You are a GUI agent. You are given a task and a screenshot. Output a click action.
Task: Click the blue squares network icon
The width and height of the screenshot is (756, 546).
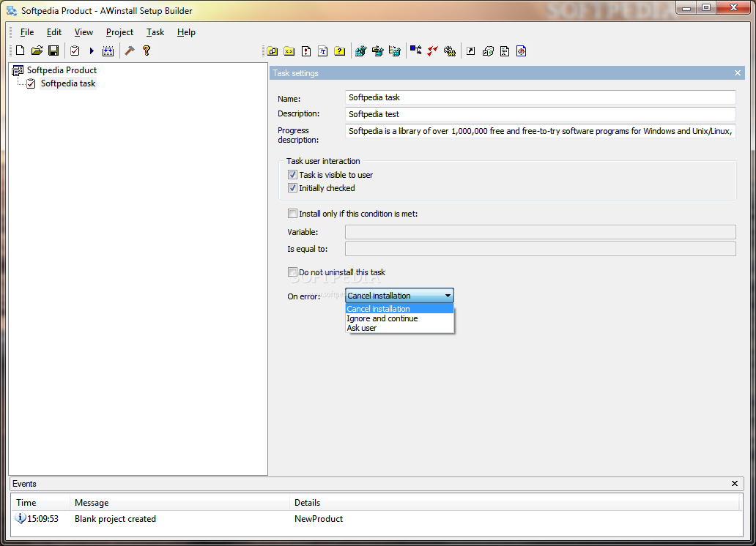415,50
